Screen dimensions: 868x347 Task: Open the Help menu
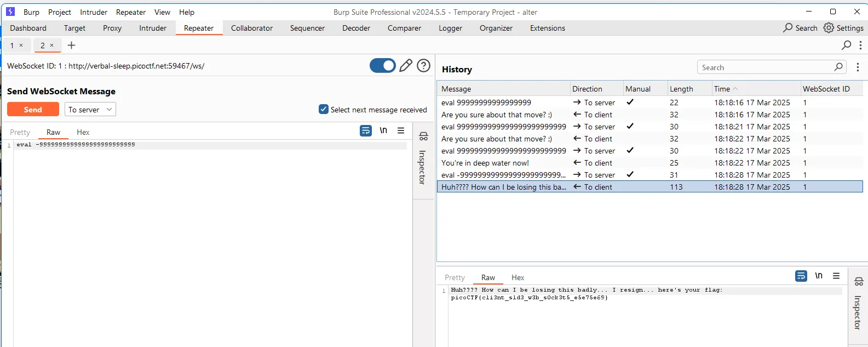pos(187,12)
